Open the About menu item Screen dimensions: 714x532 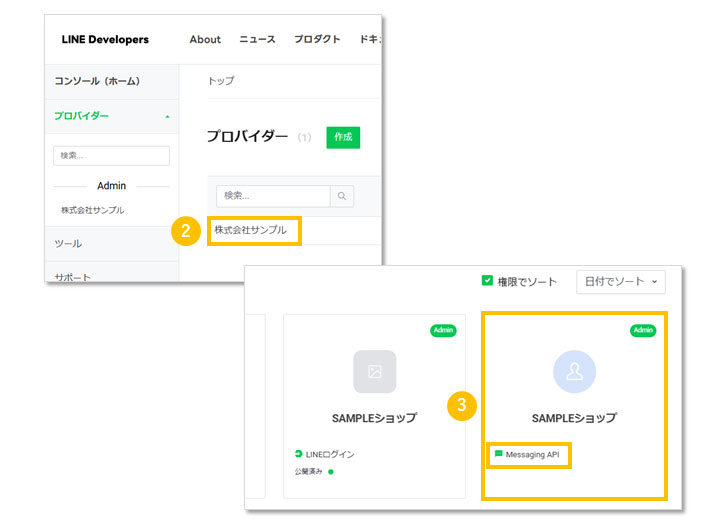[205, 40]
